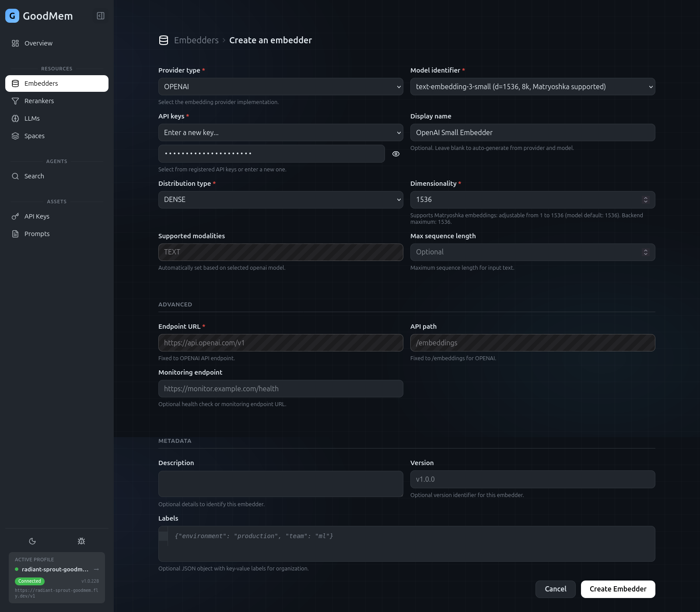The image size is (700, 612).
Task: Click the Search agent icon
Action: (x=15, y=176)
